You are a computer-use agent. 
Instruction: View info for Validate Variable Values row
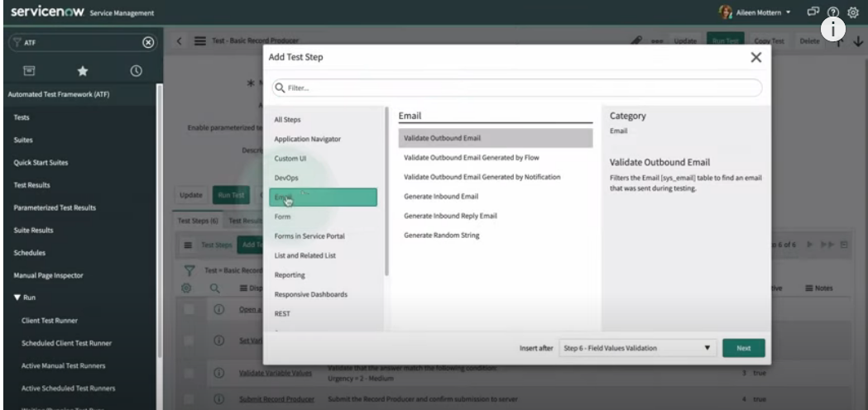218,373
